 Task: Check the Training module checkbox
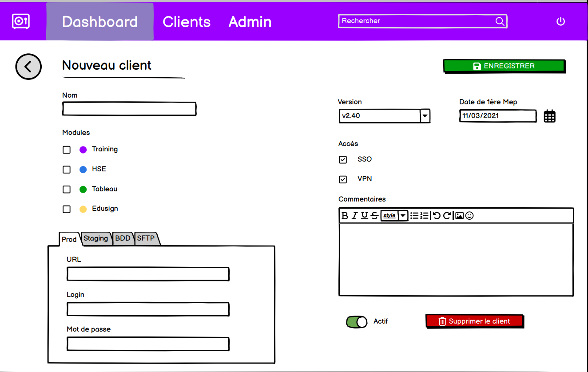pos(66,150)
